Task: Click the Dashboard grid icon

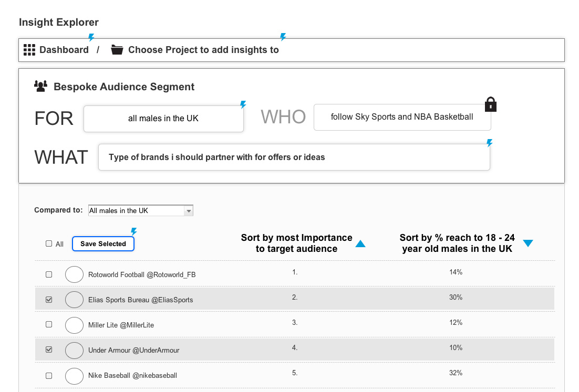Action: (x=29, y=50)
